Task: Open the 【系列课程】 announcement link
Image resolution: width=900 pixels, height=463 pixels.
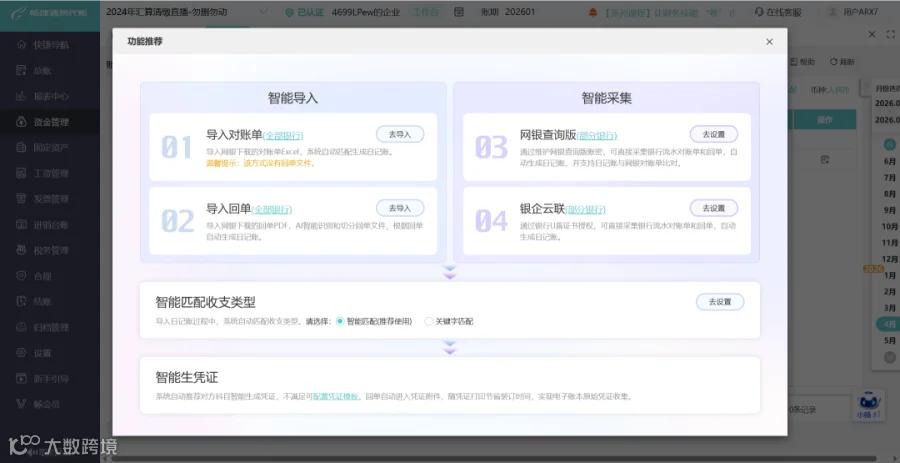Action: [x=669, y=12]
